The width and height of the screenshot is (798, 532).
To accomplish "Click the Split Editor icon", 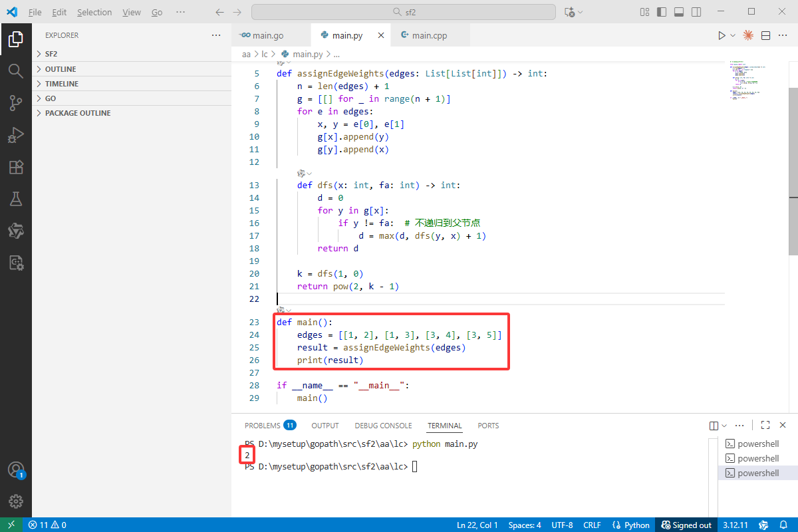I will point(765,35).
